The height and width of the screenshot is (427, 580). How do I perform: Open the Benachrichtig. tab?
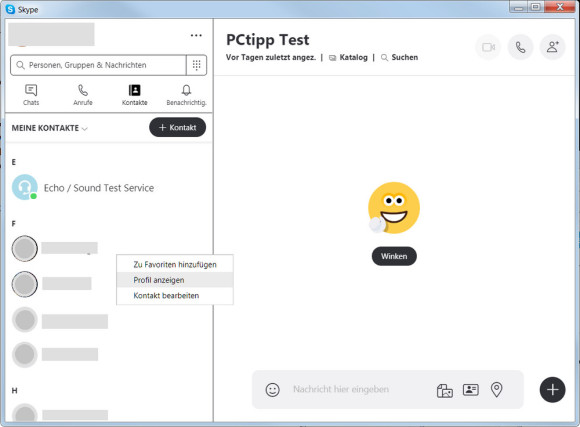tap(186, 95)
